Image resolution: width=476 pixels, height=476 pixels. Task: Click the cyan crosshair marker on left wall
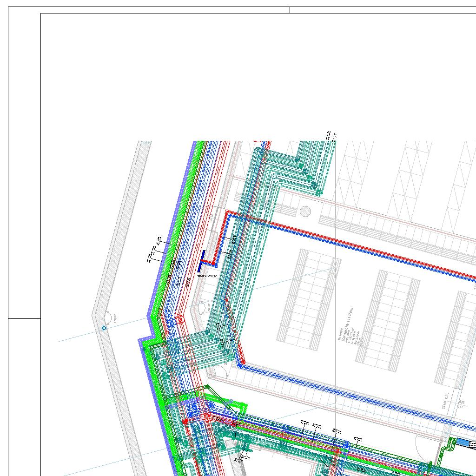pyautogui.click(x=104, y=328)
